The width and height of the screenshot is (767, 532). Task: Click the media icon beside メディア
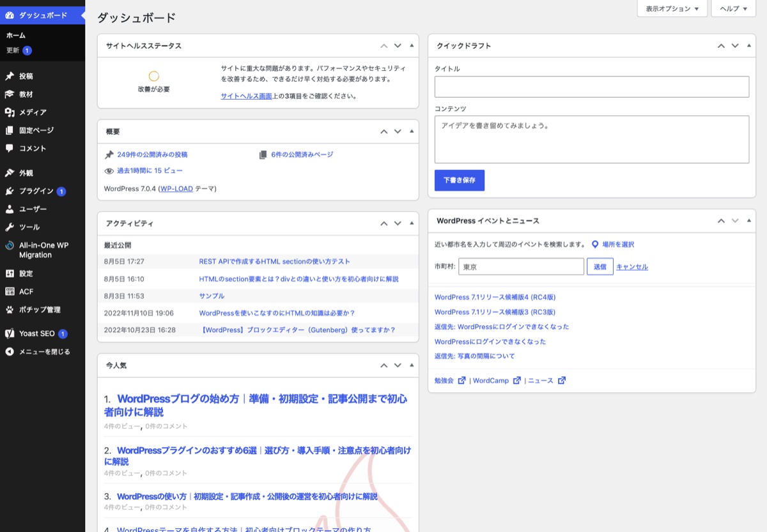click(x=10, y=112)
